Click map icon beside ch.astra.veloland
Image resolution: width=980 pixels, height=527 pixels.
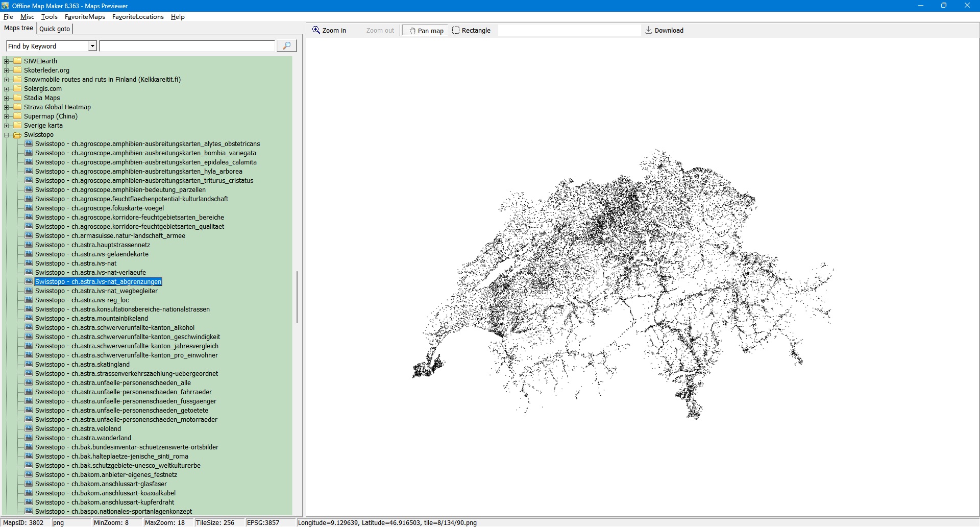tap(29, 429)
